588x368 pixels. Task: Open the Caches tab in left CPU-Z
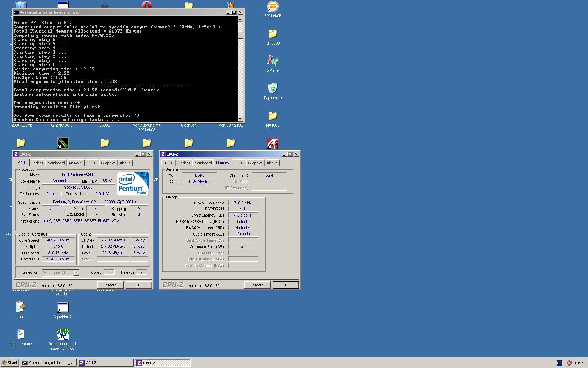pyautogui.click(x=37, y=163)
